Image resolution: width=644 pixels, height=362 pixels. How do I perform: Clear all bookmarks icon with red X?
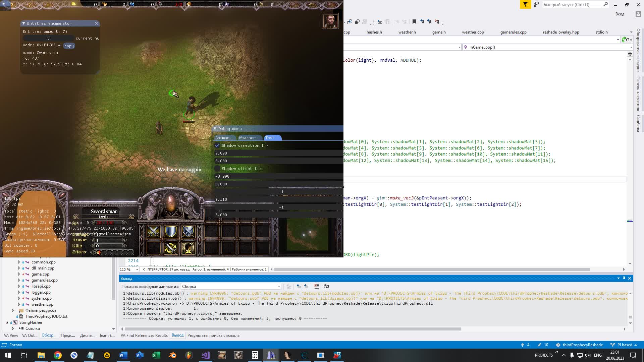coord(437,22)
